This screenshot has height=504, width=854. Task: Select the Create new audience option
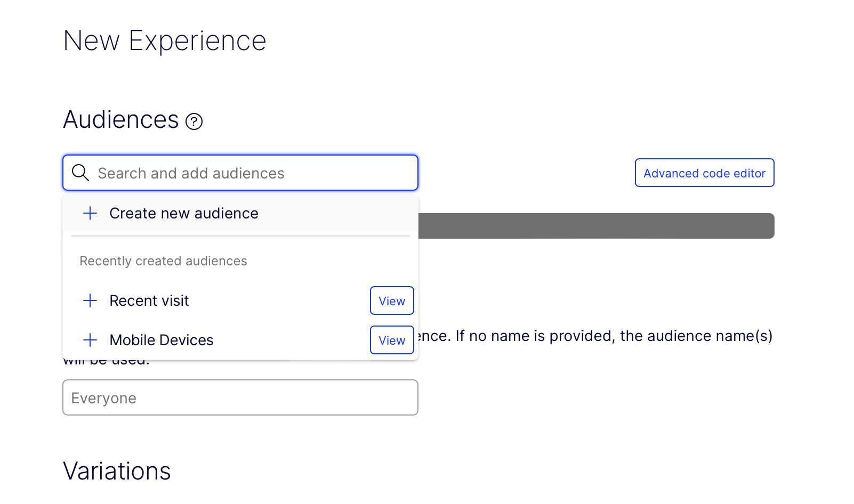[x=183, y=213]
